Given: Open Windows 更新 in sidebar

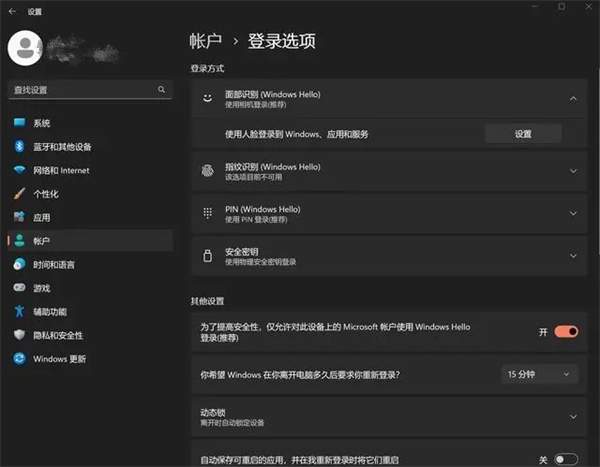Looking at the screenshot, I should point(59,358).
